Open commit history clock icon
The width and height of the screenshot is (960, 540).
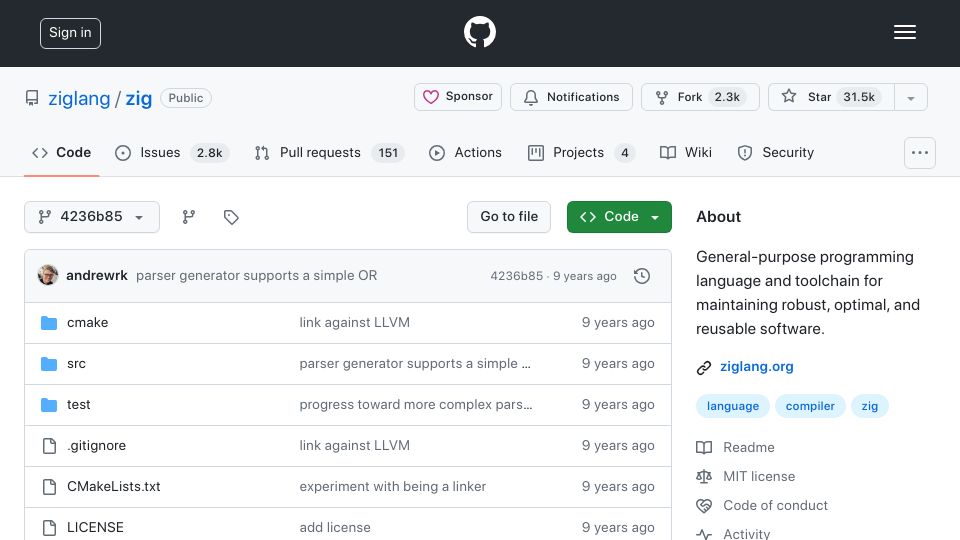(642, 276)
